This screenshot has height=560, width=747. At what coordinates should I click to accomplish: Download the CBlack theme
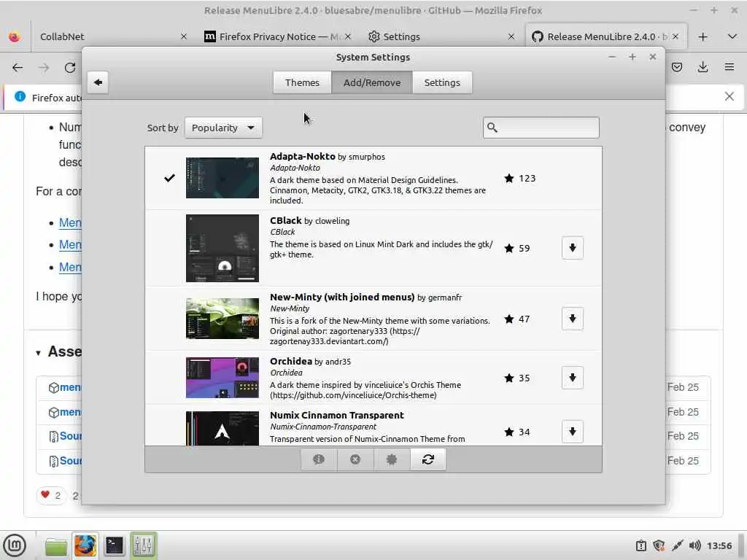pos(572,248)
